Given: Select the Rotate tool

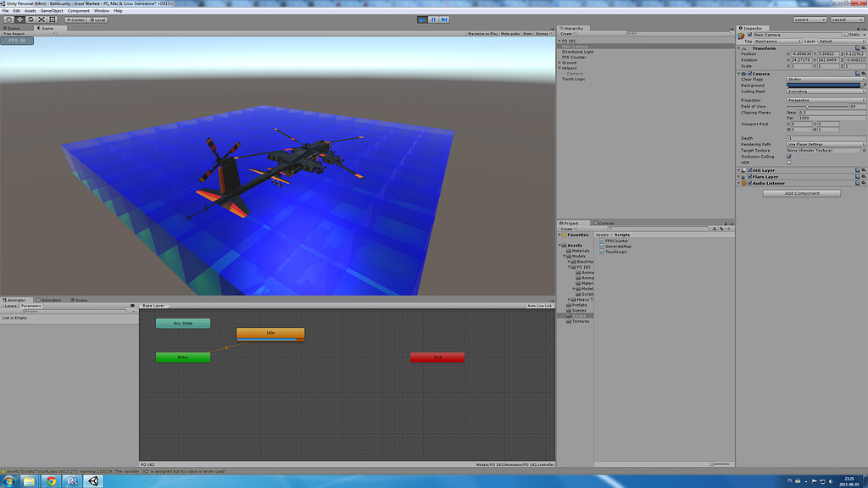Looking at the screenshot, I should (31, 19).
